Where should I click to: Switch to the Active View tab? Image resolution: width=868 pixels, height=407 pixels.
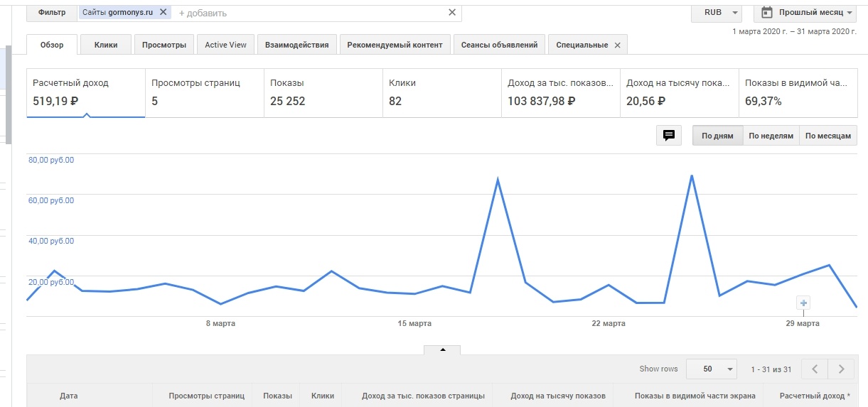[x=225, y=45]
